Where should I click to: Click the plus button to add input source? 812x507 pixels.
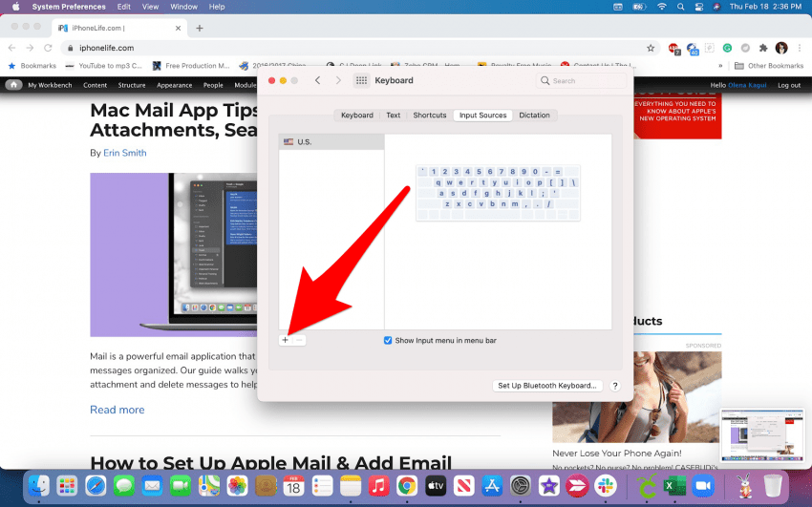click(285, 341)
